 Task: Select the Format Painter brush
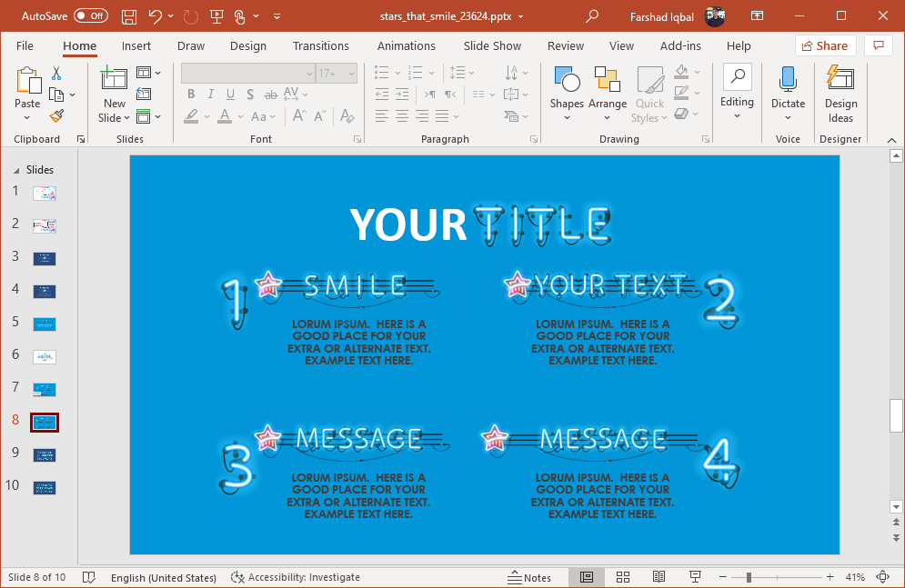[56, 115]
